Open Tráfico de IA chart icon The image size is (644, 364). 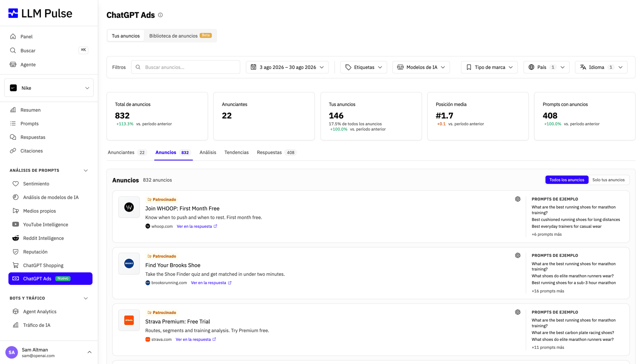[x=16, y=325]
